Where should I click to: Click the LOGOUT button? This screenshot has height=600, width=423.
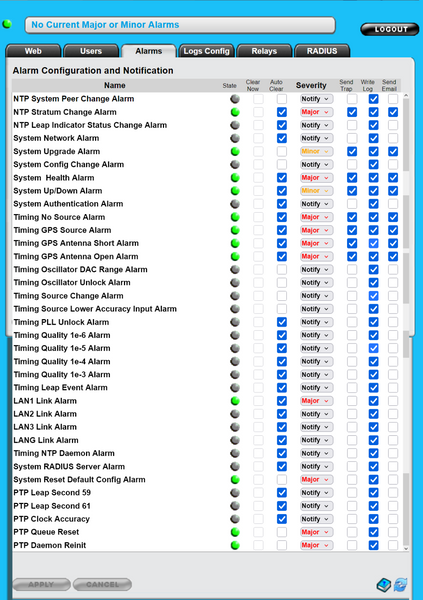(390, 29)
